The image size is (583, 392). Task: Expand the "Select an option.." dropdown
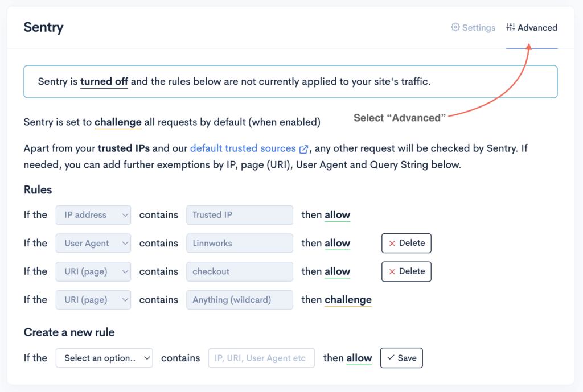(x=104, y=358)
